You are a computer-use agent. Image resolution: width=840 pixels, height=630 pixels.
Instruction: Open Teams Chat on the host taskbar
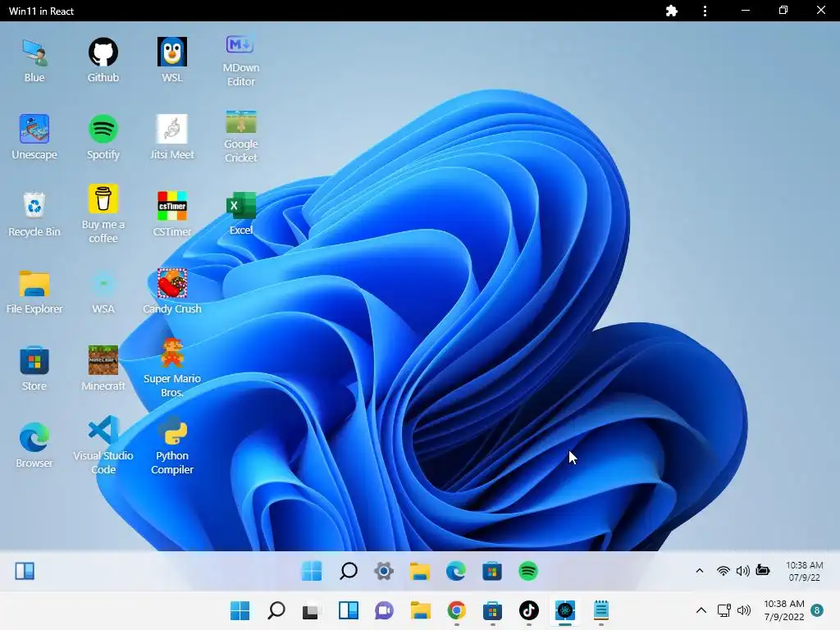point(384,610)
